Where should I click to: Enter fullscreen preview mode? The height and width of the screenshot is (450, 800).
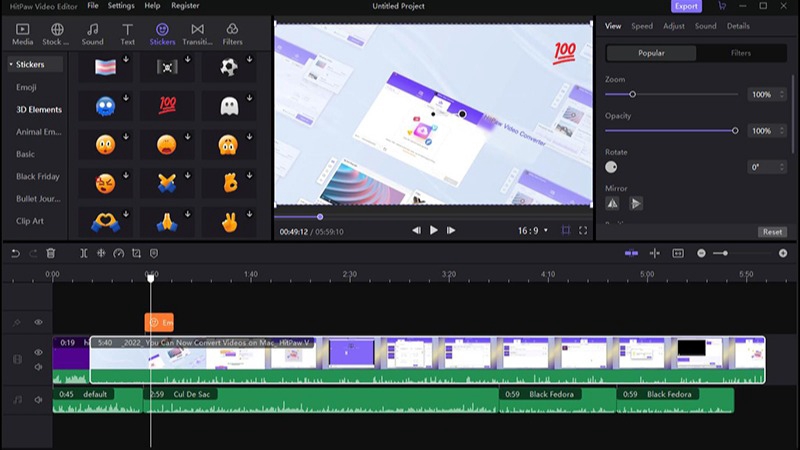click(583, 231)
